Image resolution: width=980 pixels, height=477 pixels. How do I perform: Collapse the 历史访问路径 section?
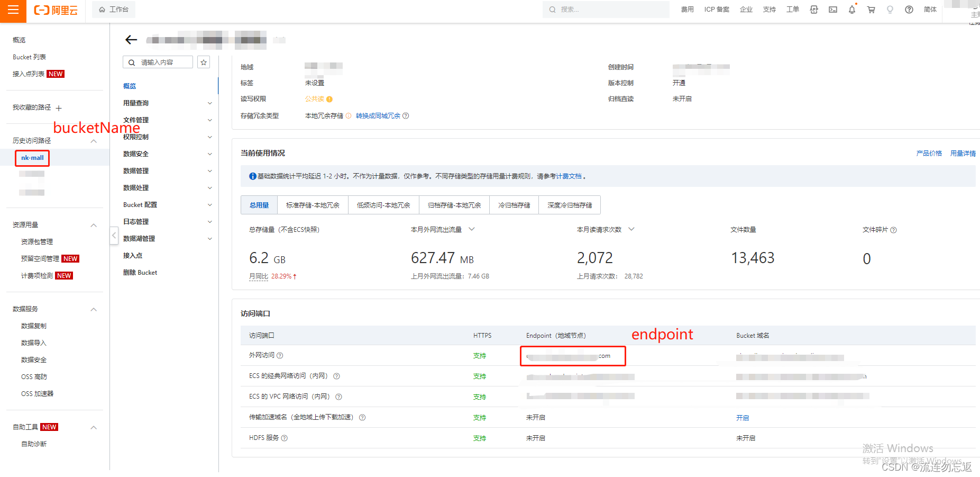point(94,141)
